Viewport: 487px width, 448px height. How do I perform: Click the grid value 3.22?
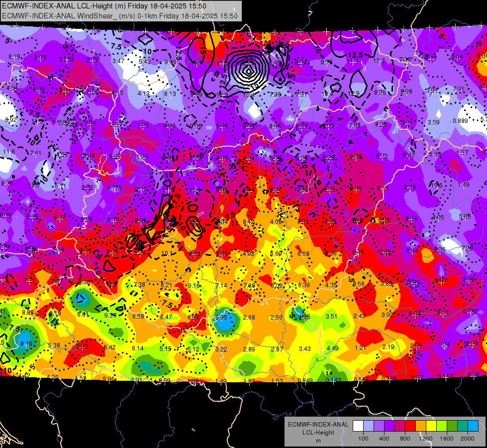coord(221,349)
